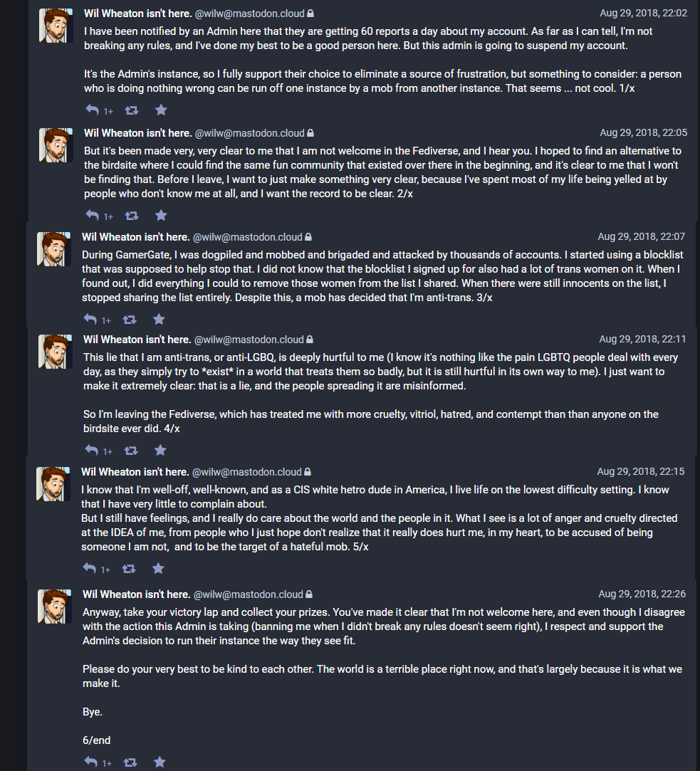The width and height of the screenshot is (700, 771).
Task: Open avatar on the 22:02 post
Action: point(56,26)
